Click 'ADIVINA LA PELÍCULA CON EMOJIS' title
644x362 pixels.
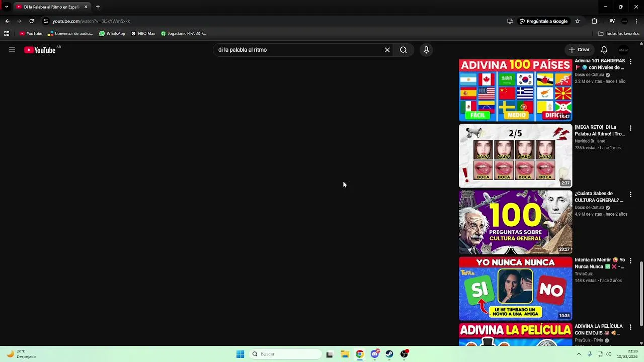coord(599,329)
